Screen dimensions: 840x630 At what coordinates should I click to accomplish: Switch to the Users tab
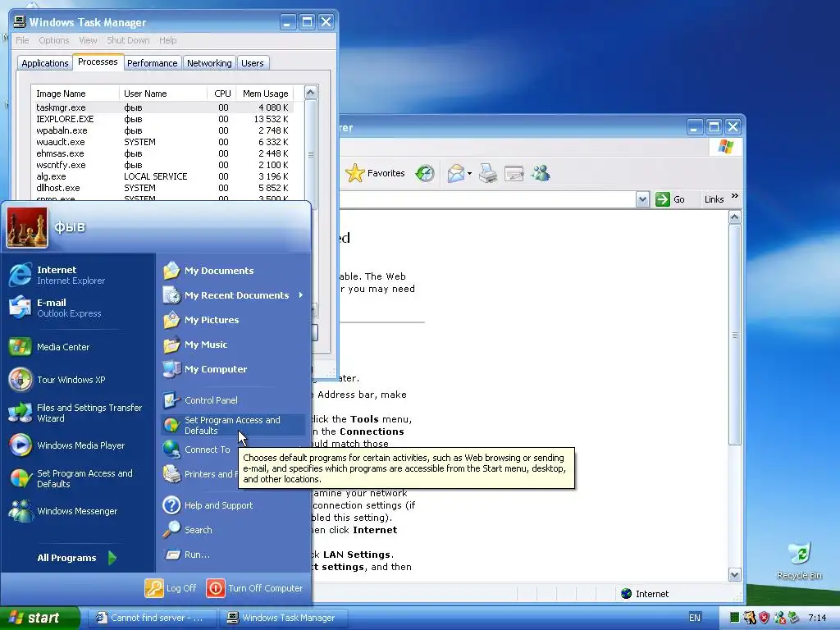tap(253, 63)
